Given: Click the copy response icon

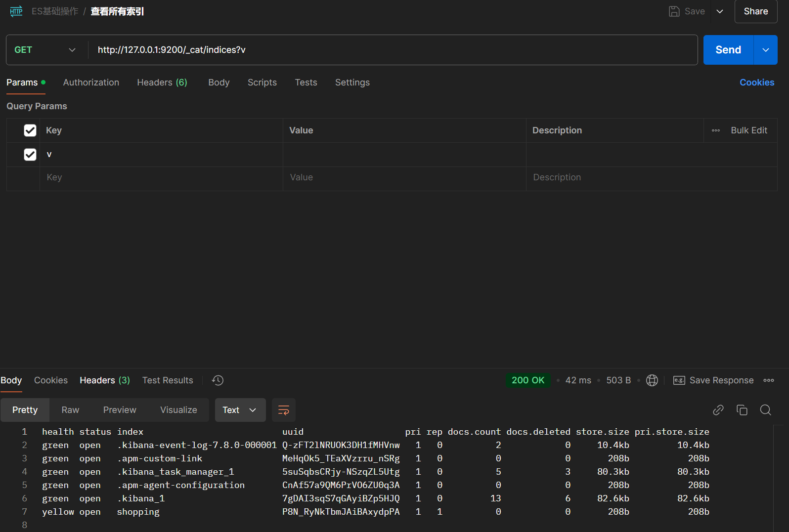Looking at the screenshot, I should (x=742, y=410).
